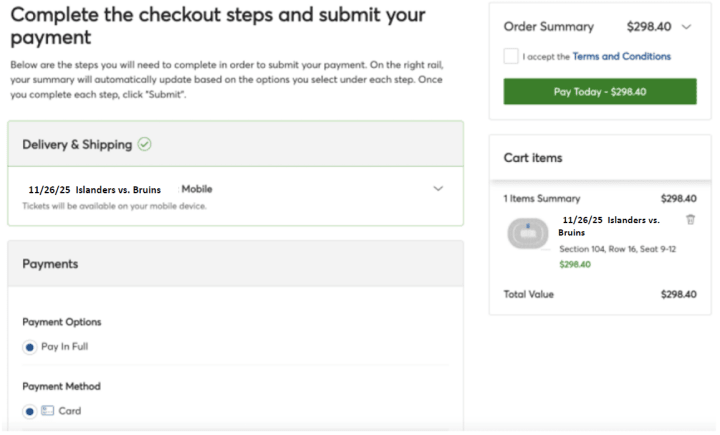Viewport: 720px width, 435px height.
Task: Click the Islanders vs. Bruins cart item title
Action: pos(611,226)
